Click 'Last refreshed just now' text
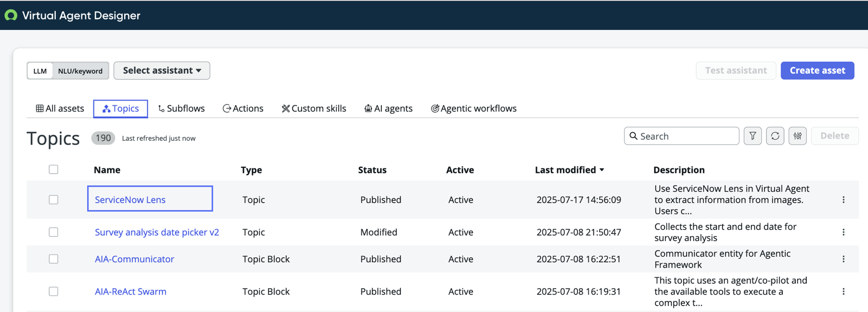The height and width of the screenshot is (312, 868). tap(158, 139)
